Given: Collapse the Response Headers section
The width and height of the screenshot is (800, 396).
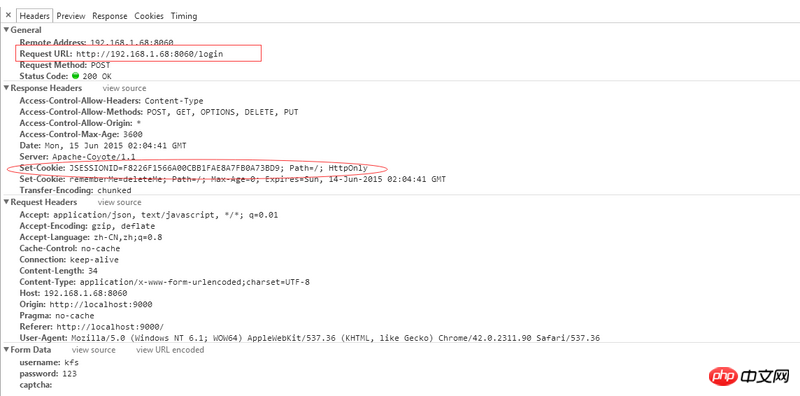Looking at the screenshot, I should [7, 88].
